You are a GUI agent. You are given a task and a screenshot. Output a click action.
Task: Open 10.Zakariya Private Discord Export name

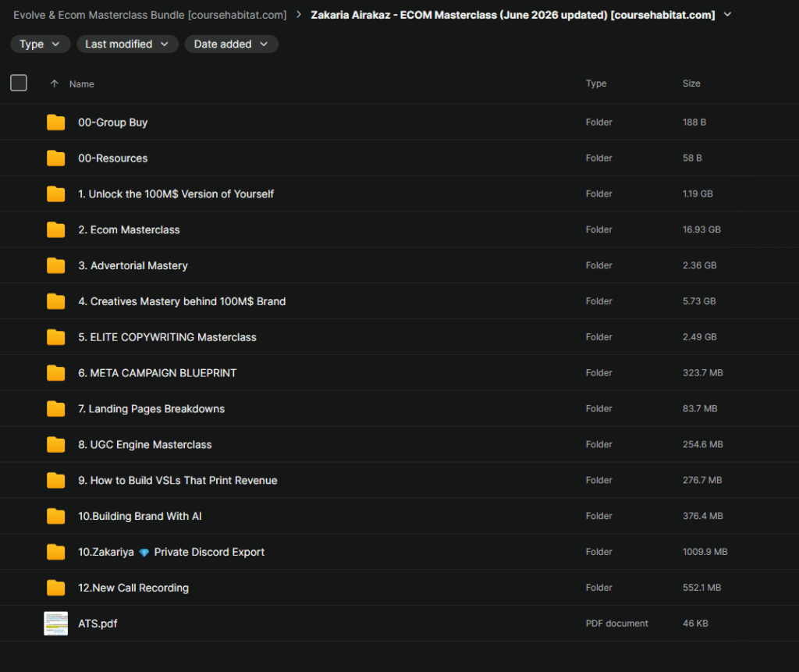(x=171, y=552)
